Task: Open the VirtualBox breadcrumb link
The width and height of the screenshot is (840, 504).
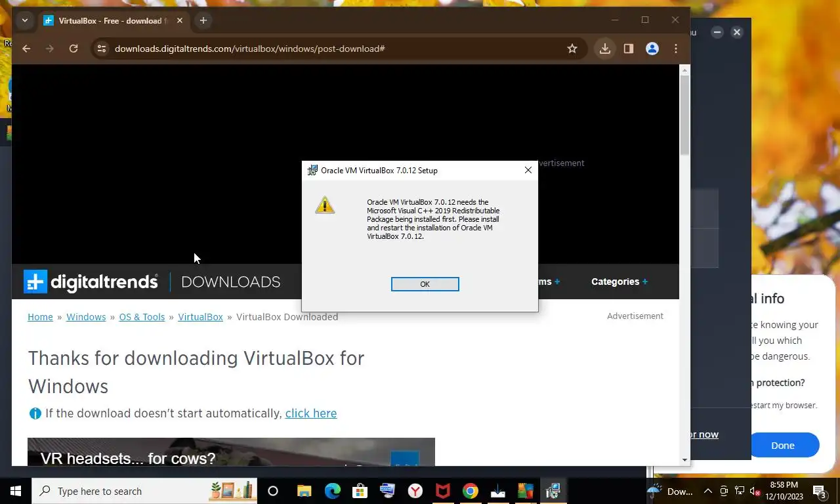Action: (200, 317)
